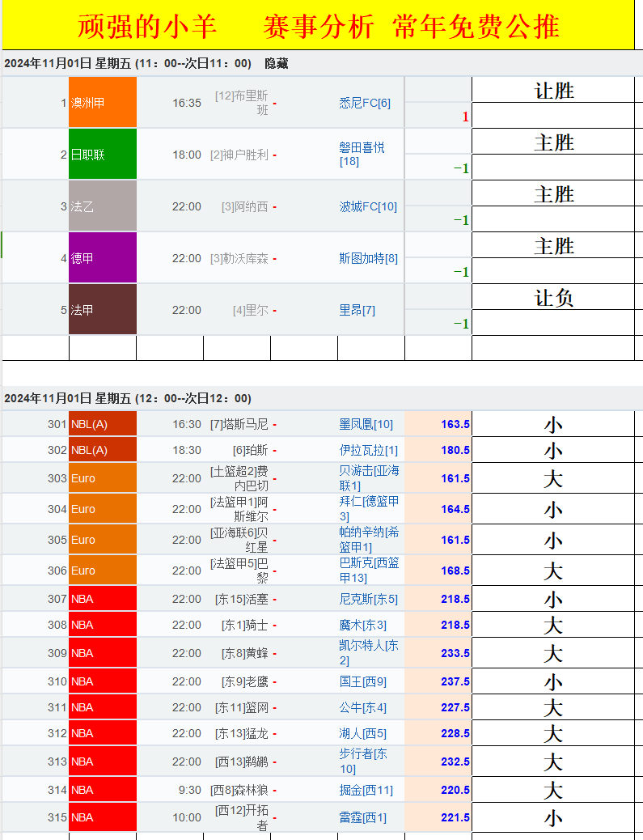The width and height of the screenshot is (643, 840).
Task: Open the 凯尔特人[东2] team link
Action: pyautogui.click(x=368, y=652)
